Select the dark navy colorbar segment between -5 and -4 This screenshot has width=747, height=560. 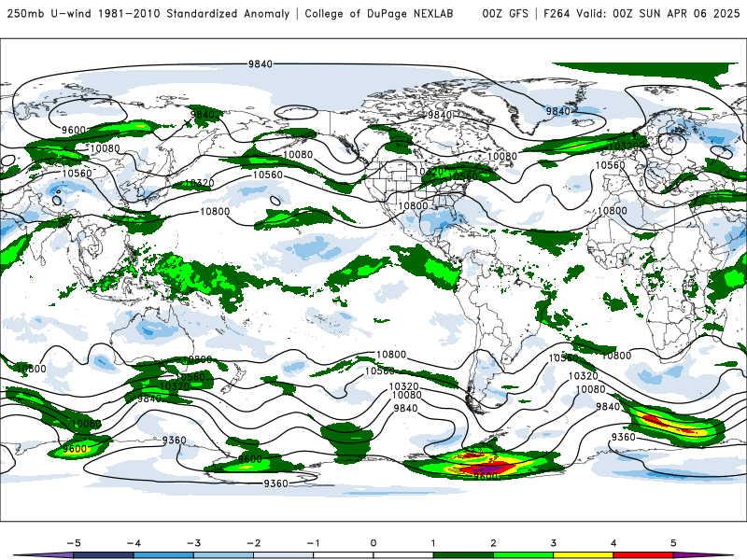(x=104, y=555)
